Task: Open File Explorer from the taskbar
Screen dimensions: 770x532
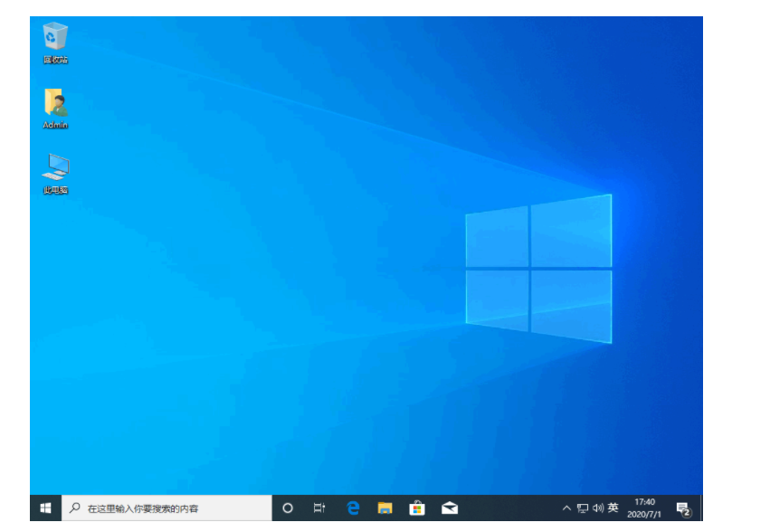Action: point(385,508)
